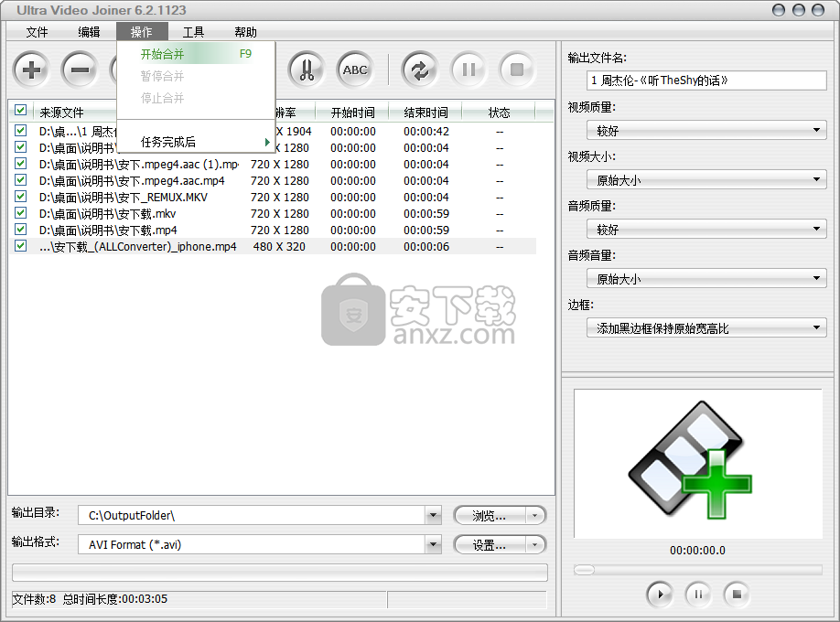The image size is (840, 622).
Task: Sort by the 结束时间 column header
Action: pyautogui.click(x=425, y=113)
